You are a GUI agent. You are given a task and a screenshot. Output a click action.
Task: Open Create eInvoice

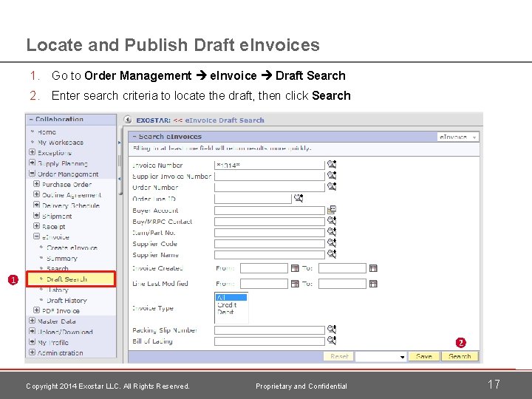point(72,248)
